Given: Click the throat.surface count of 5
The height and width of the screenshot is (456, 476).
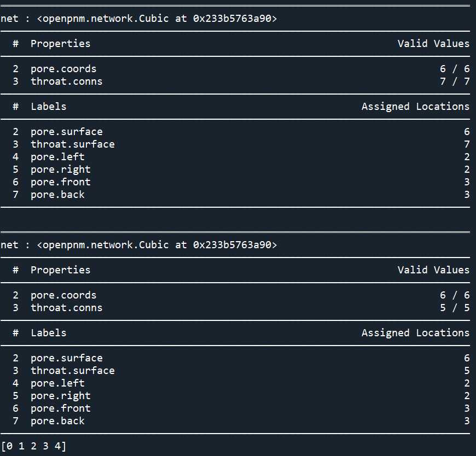Looking at the screenshot, I should coord(467,371).
